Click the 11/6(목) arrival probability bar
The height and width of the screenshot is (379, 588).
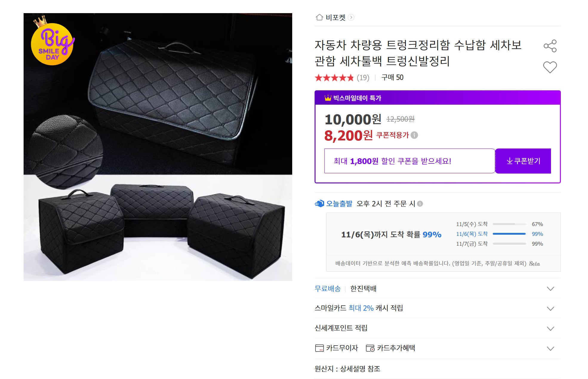(509, 234)
